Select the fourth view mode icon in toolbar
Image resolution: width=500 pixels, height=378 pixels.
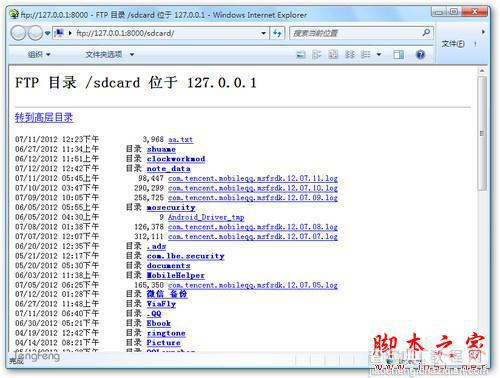[x=349, y=55]
